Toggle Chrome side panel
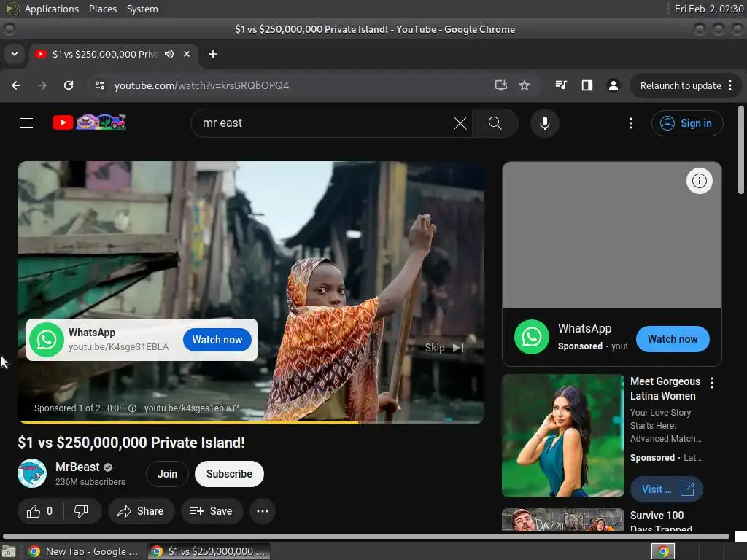 [x=587, y=85]
